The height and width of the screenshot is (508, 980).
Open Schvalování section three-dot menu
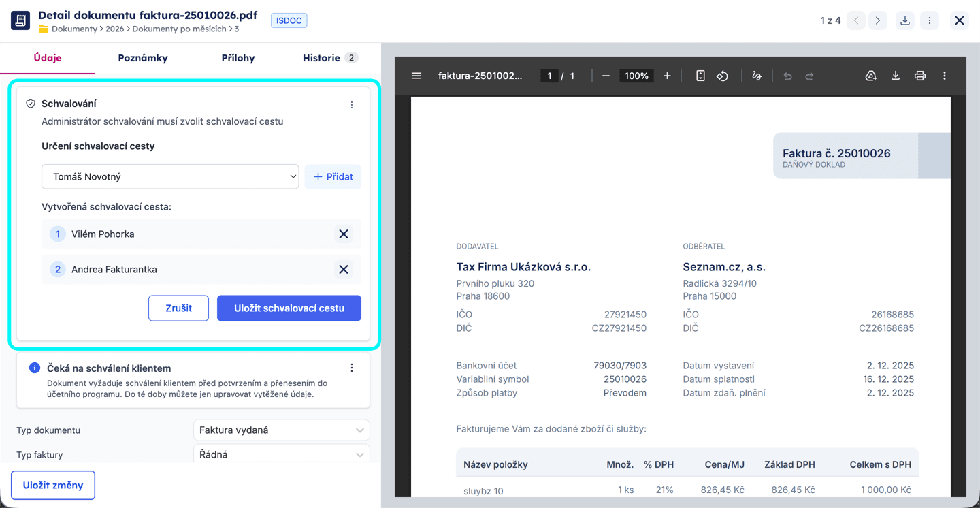(352, 105)
